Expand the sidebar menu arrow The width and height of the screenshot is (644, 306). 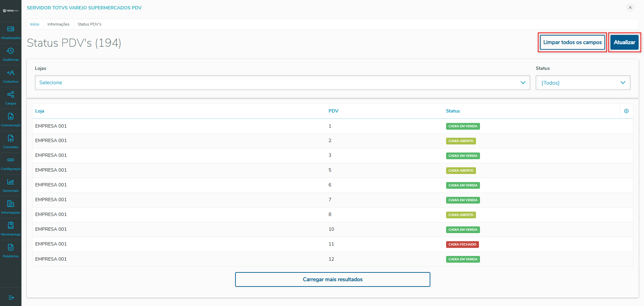[x=11, y=298]
